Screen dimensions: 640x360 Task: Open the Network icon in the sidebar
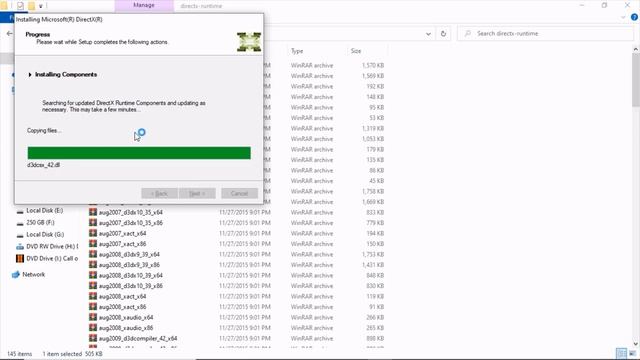[16, 275]
